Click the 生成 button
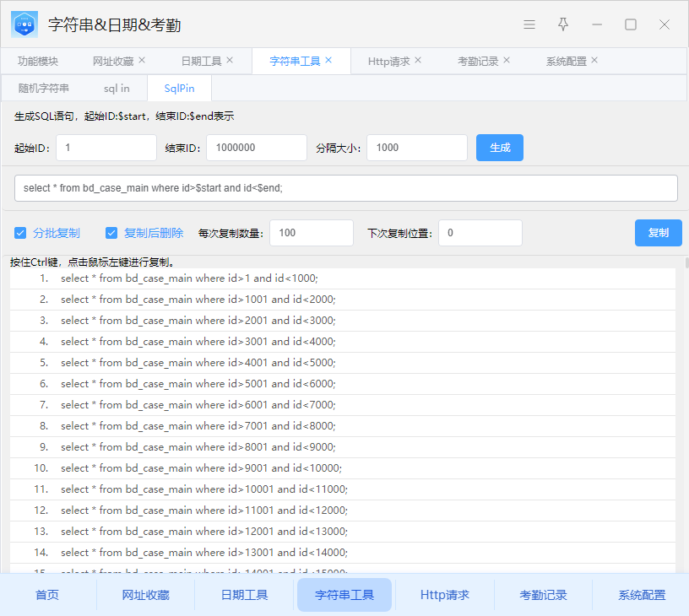Image resolution: width=689 pixels, height=616 pixels. pos(500,148)
